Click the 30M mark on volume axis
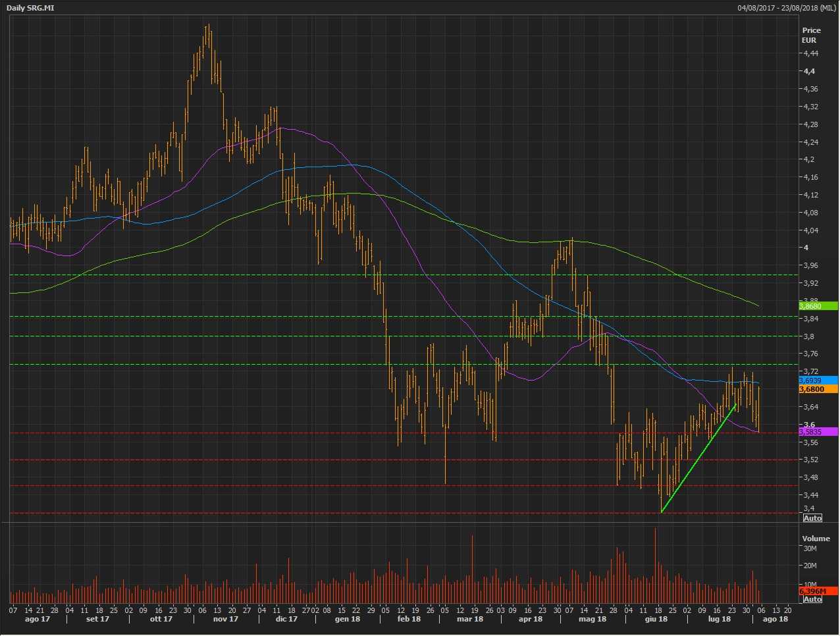840x636 pixels. (x=810, y=548)
